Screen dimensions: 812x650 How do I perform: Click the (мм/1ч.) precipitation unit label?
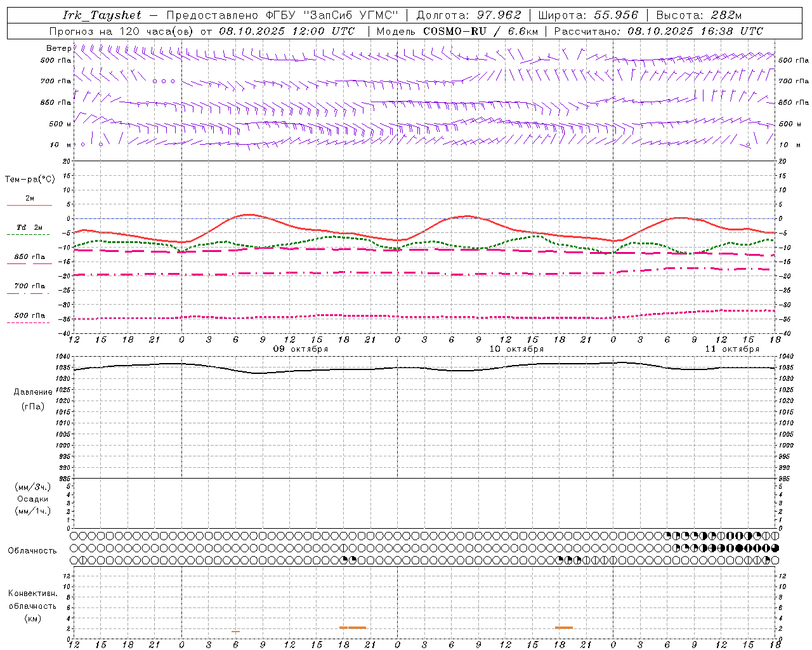(33, 511)
